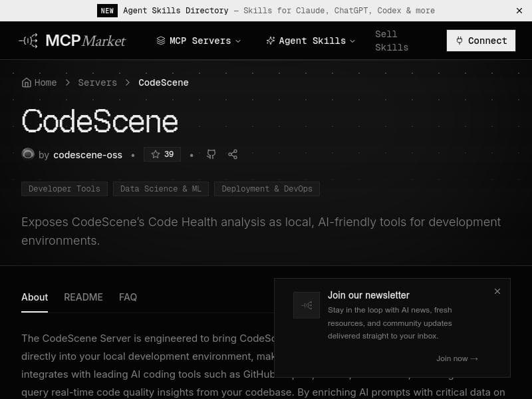
Task: Click the star rating icon showing 39
Action: pyautogui.click(x=162, y=154)
